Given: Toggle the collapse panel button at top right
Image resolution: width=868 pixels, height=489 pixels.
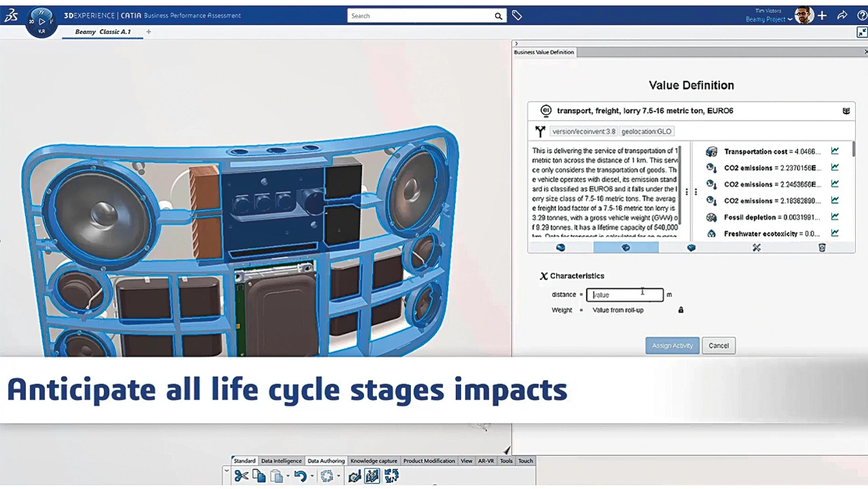Looking at the screenshot, I should (862, 33).
